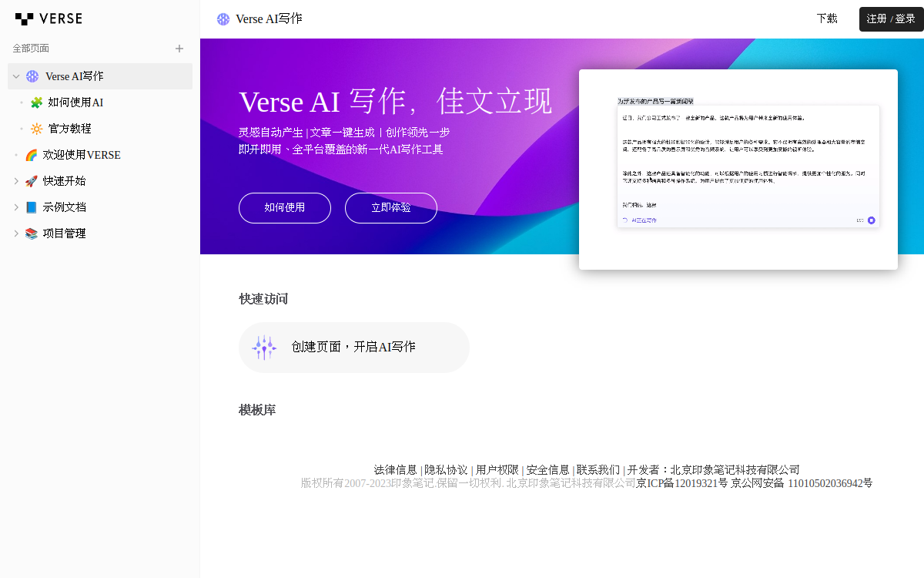This screenshot has height=578, width=924.
Task: Click the purple icon beside sidebar Verse AI写作
Action: coord(32,76)
